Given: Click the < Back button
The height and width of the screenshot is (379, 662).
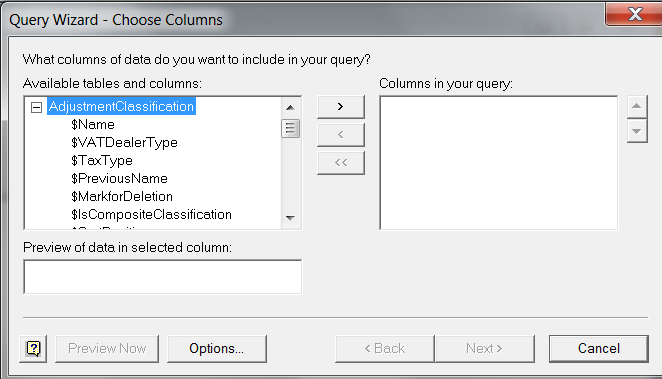Looking at the screenshot, I should (385, 349).
